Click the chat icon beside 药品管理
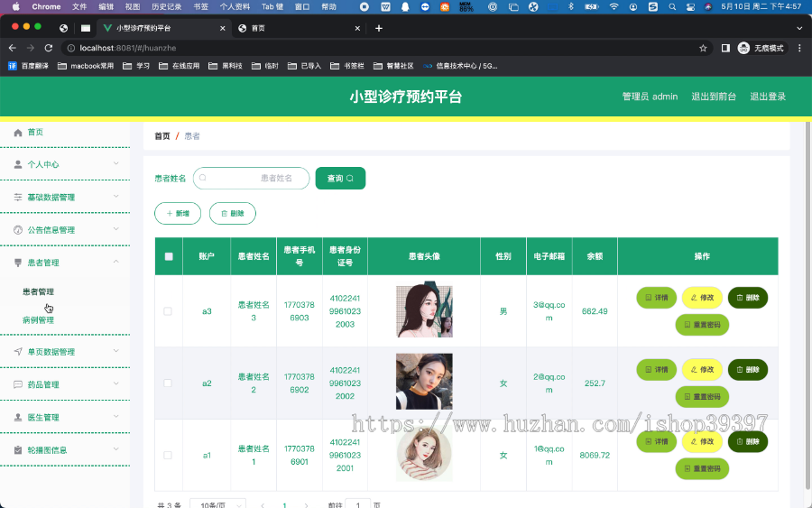The image size is (812, 508). (18, 384)
